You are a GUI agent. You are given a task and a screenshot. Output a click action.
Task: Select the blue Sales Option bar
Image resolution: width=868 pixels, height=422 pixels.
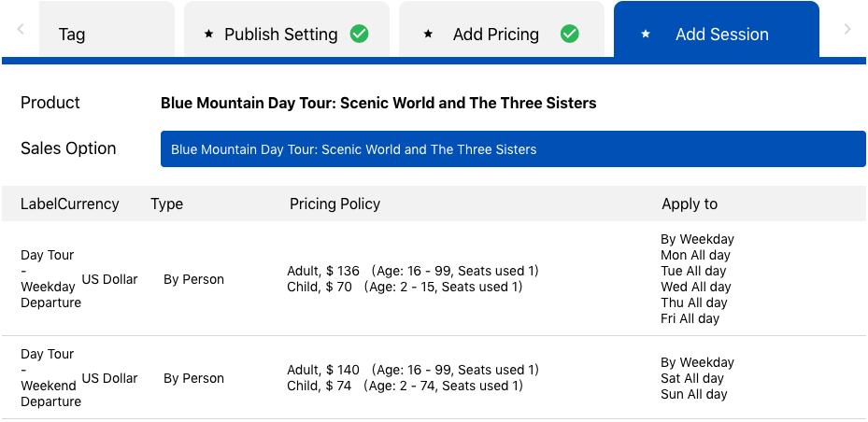(x=512, y=149)
